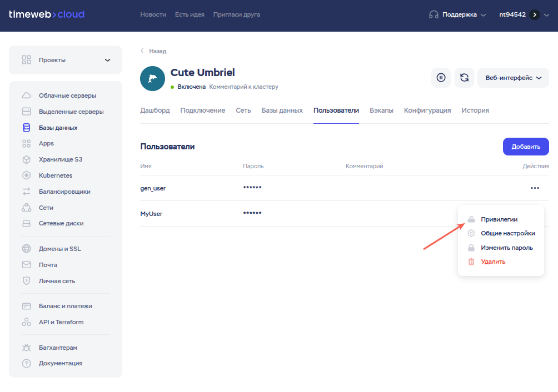Open the Есть идея link
The height and width of the screenshot is (392, 558).
point(190,14)
